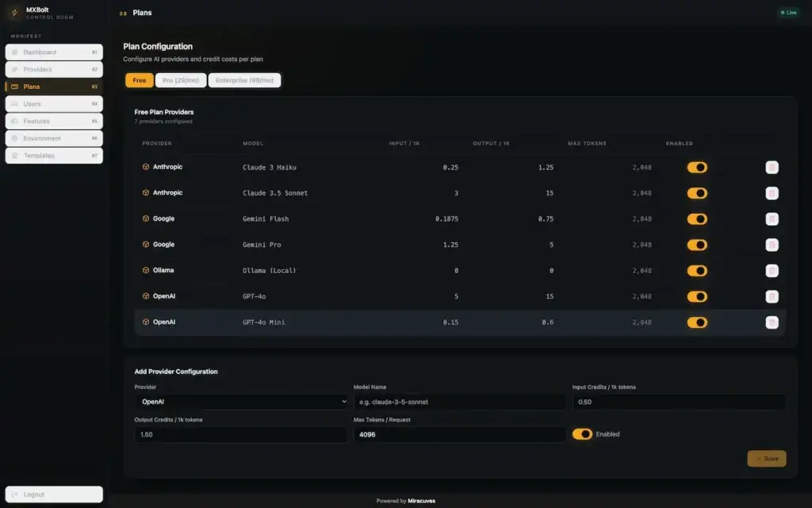
Task: Toggle Enabled switch in Add Provider form
Action: tap(582, 434)
